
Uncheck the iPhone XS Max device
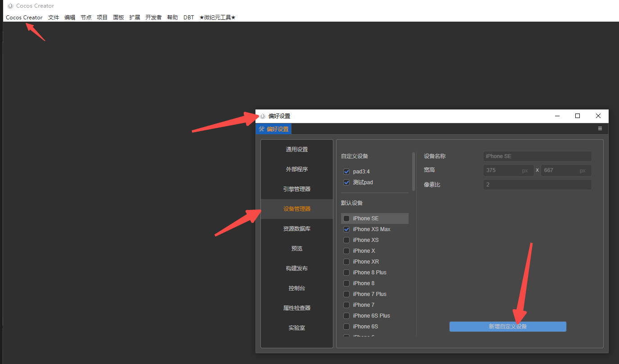pos(346,229)
